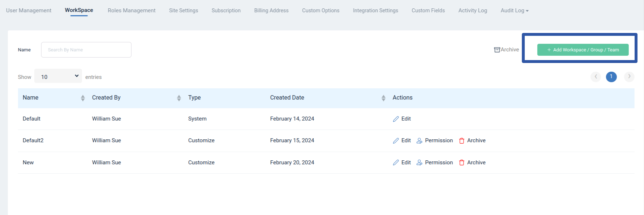Archive the Default2 workspace
The height and width of the screenshot is (215, 644).
coord(476,140)
